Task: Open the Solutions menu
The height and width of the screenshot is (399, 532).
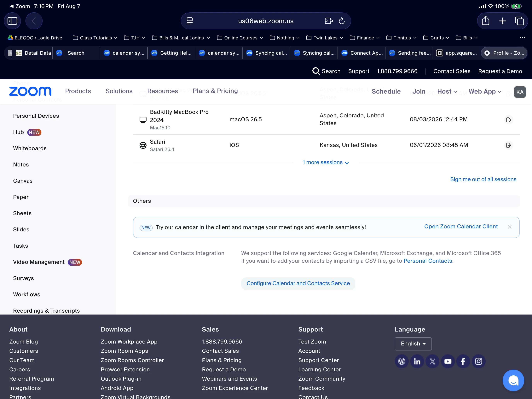Action: click(x=119, y=91)
